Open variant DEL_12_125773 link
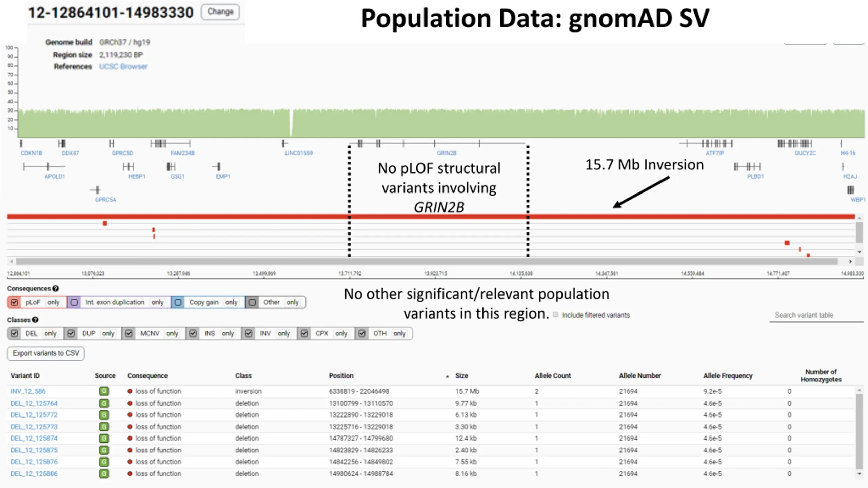 [34, 427]
